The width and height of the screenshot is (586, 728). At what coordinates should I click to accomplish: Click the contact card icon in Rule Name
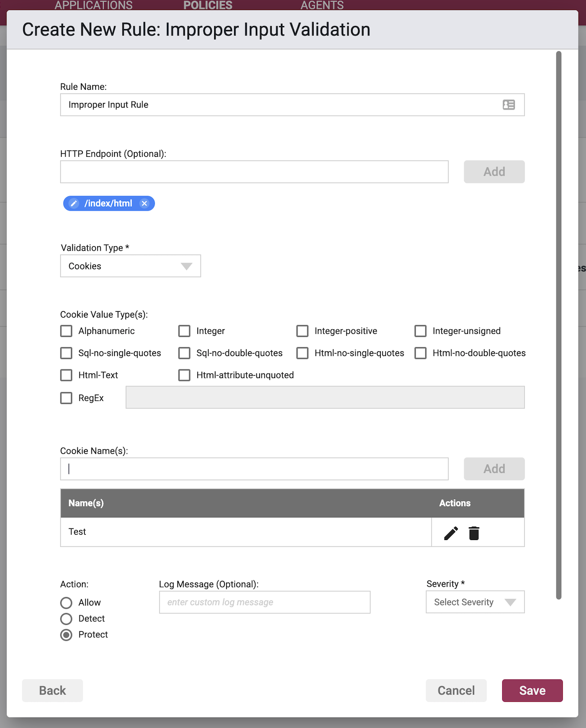pos(509,105)
